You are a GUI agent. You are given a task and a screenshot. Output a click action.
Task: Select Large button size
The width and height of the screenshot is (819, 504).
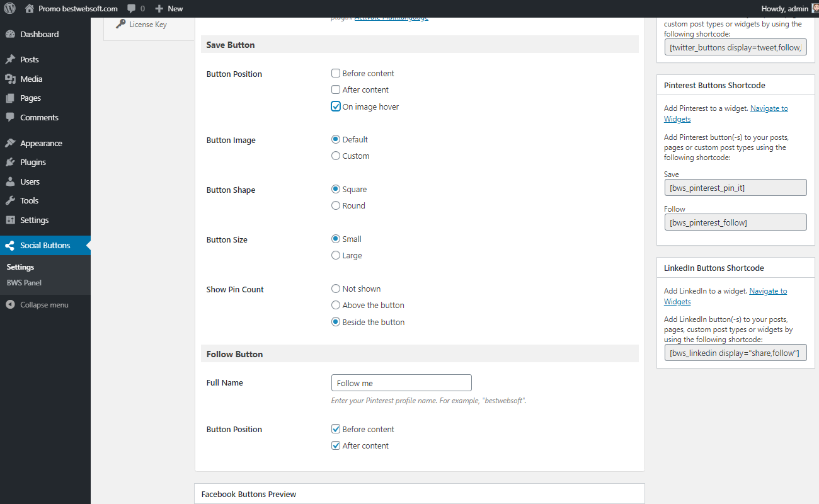pos(336,255)
